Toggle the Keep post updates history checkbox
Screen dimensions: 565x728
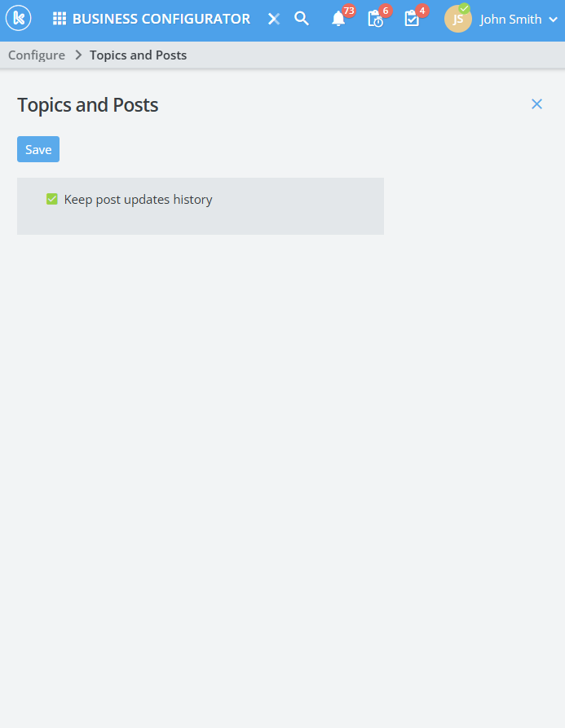click(52, 199)
